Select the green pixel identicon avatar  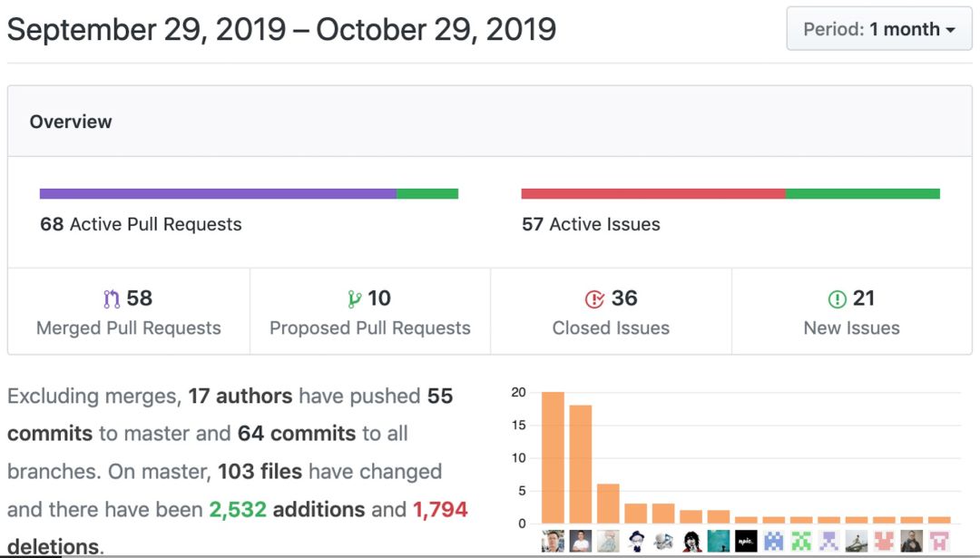point(801,541)
